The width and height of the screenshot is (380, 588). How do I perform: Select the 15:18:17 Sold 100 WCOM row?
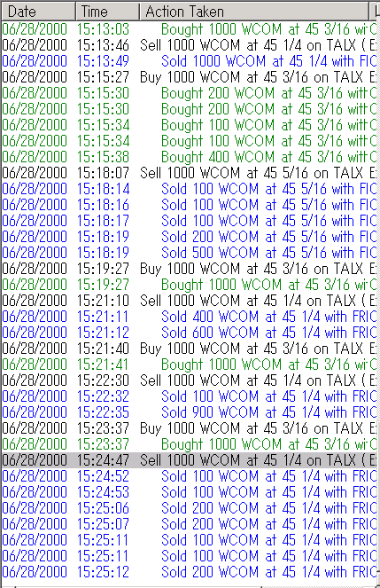coord(190,221)
